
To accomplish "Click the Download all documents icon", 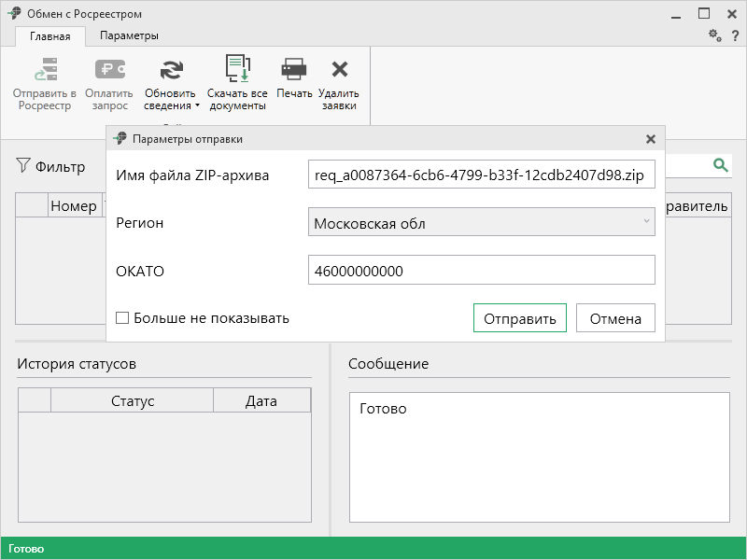I will [237, 71].
